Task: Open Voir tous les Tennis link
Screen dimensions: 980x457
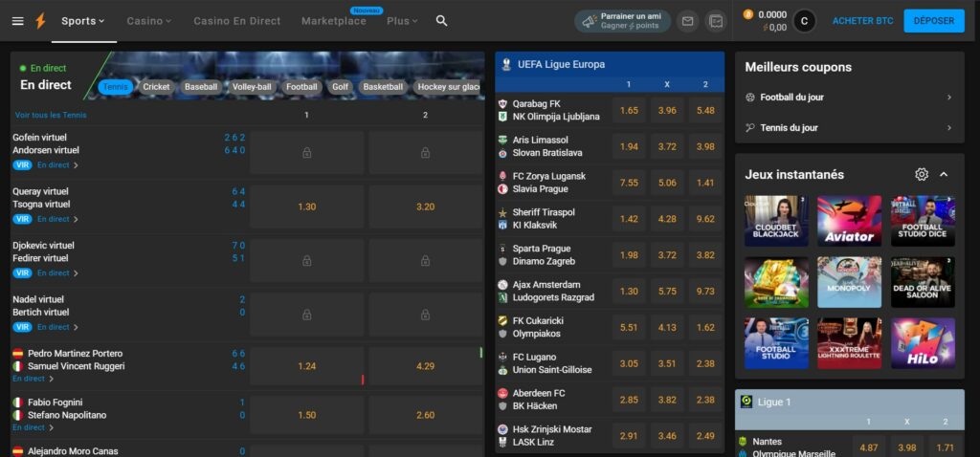Action: point(51,115)
